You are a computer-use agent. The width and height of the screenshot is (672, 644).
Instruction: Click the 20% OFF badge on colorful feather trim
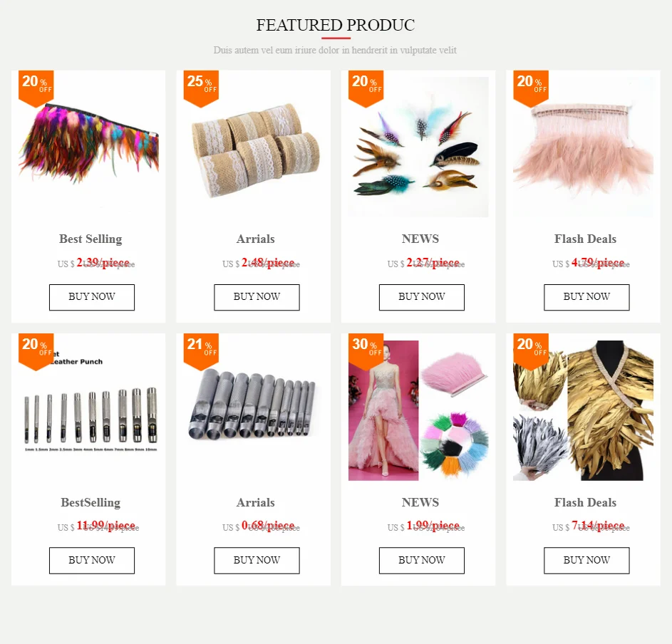point(36,88)
